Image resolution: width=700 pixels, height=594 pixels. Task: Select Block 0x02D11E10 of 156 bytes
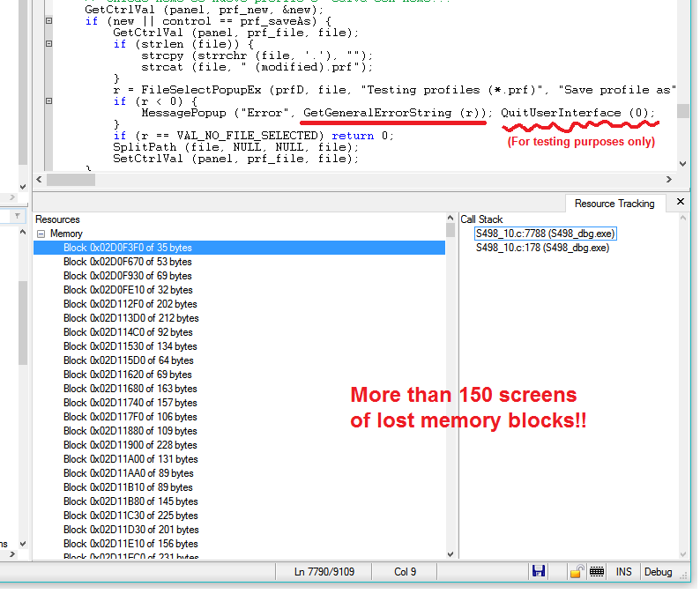pyautogui.click(x=131, y=546)
